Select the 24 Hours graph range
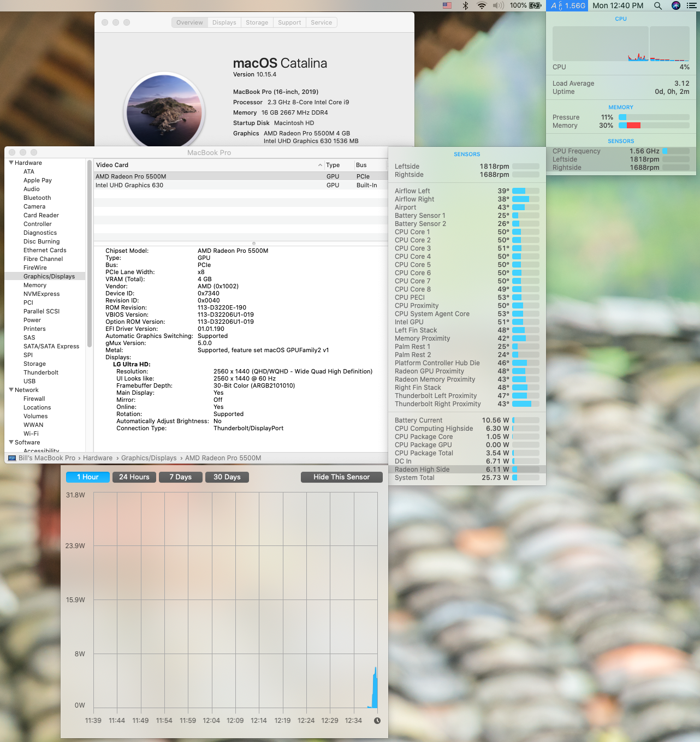This screenshot has width=700, height=742. (x=134, y=477)
